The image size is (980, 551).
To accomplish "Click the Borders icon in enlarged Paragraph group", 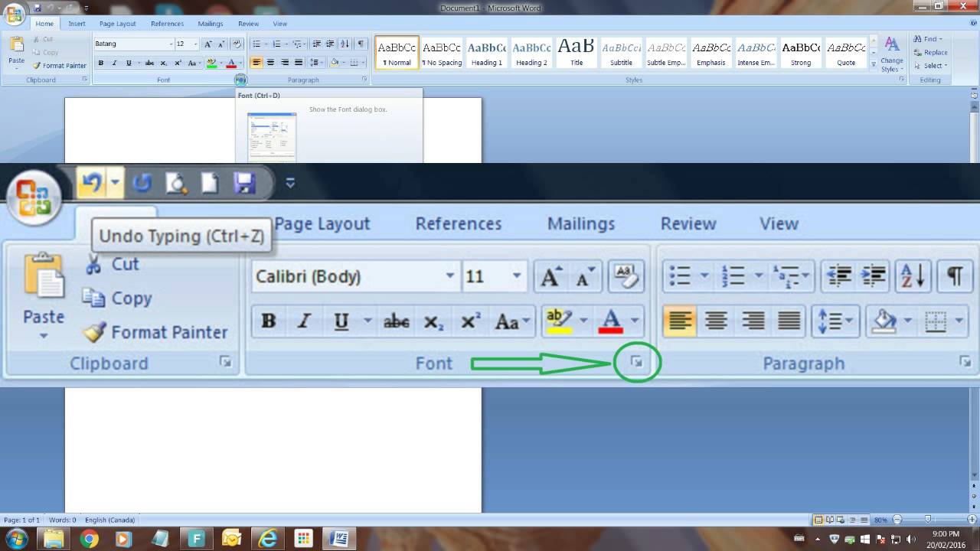I will point(936,321).
